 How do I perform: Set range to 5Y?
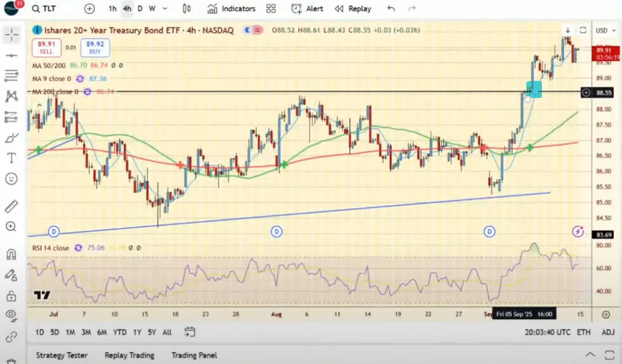152,332
